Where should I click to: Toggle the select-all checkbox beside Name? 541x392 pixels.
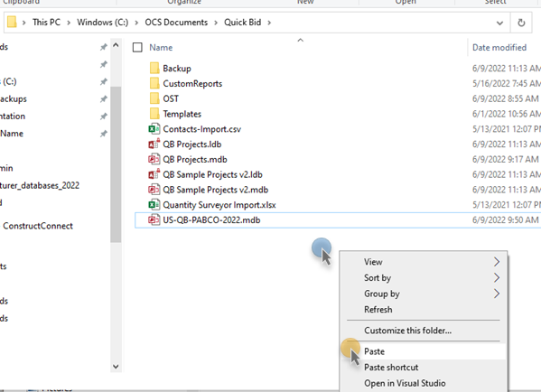pos(137,47)
